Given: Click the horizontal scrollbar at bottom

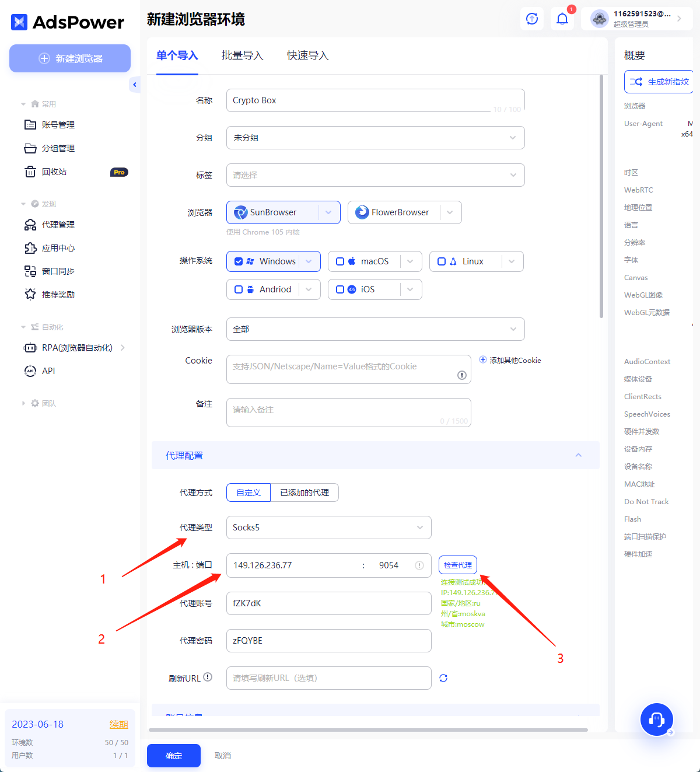Looking at the screenshot, I should tap(368, 729).
